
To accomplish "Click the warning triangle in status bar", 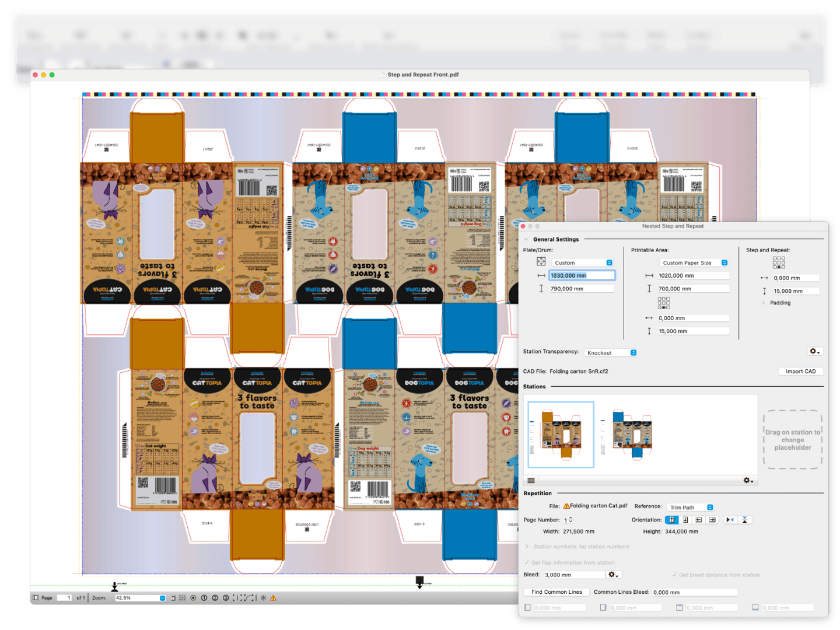I will 273,598.
